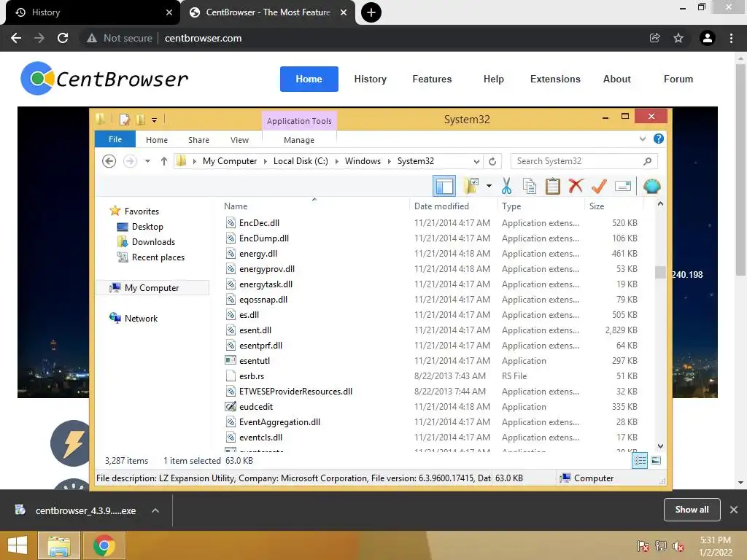Bookmark this page with the star icon
The width and height of the screenshot is (747, 560).
pyautogui.click(x=678, y=38)
